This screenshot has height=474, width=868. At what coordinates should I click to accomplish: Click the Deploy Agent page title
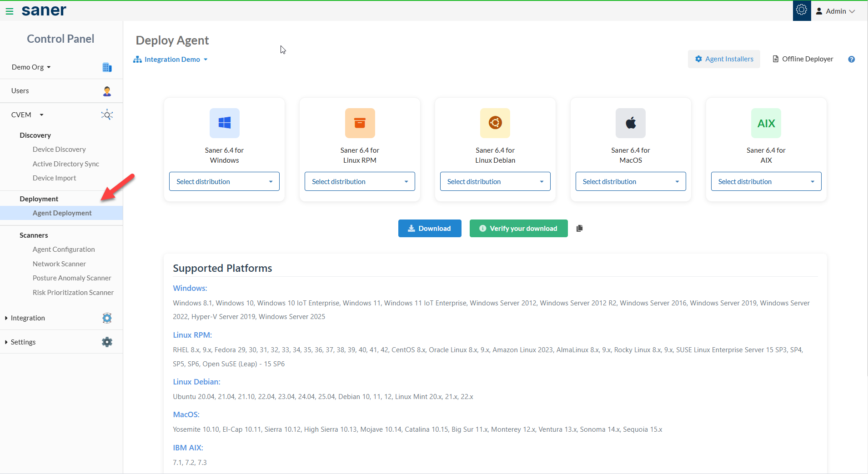(172, 40)
